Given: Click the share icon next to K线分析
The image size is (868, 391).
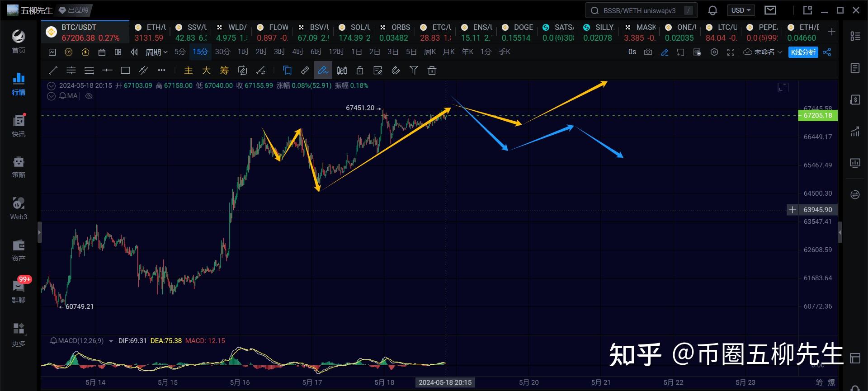Looking at the screenshot, I should (x=827, y=52).
